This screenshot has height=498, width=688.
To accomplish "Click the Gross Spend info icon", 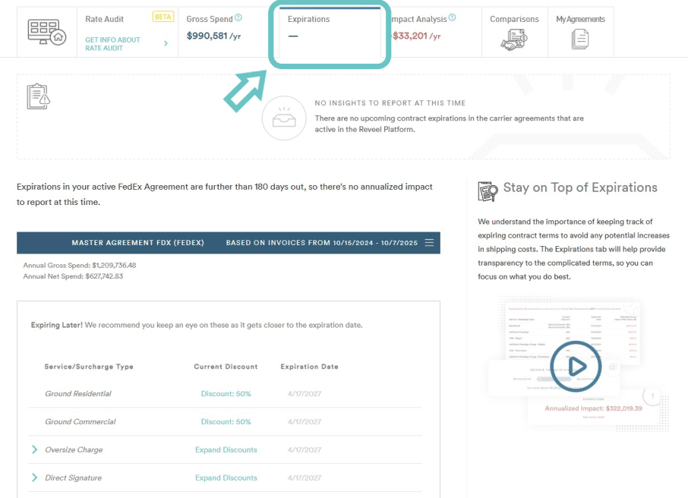I will point(238,18).
